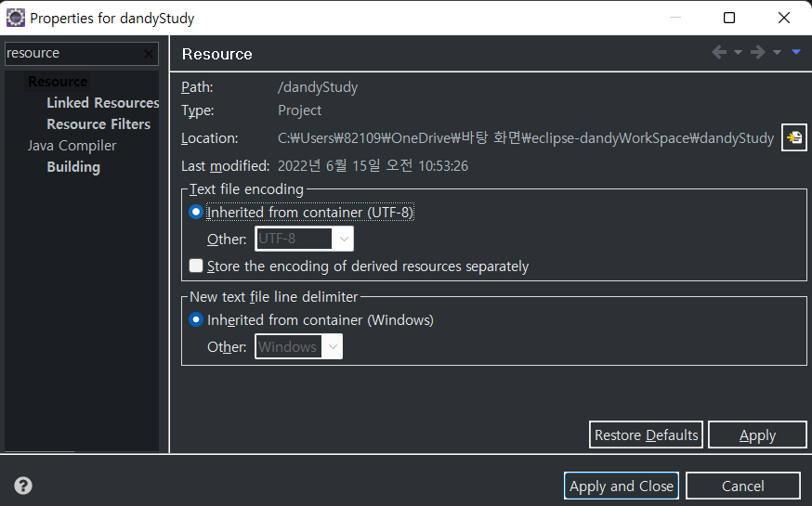Open the Windows line delimiter combo box

click(x=299, y=346)
